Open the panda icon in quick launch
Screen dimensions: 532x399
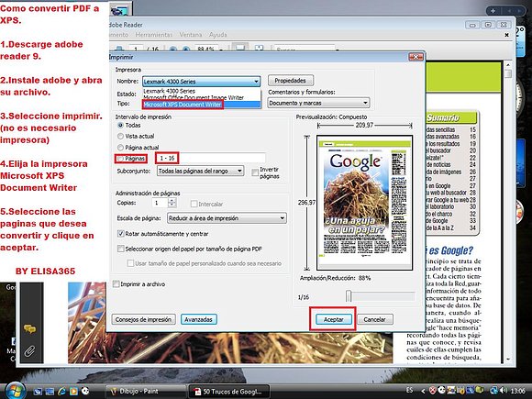(x=85, y=391)
